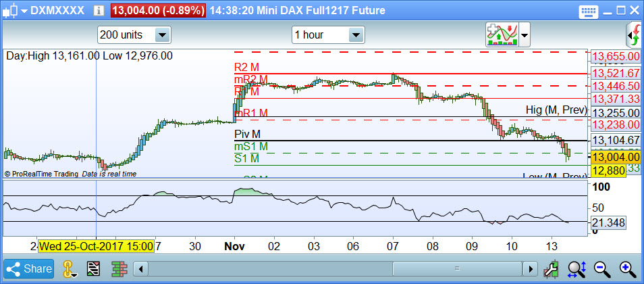Click the scrollbar left arrow
This screenshot has width=644, height=284.
coord(141,269)
